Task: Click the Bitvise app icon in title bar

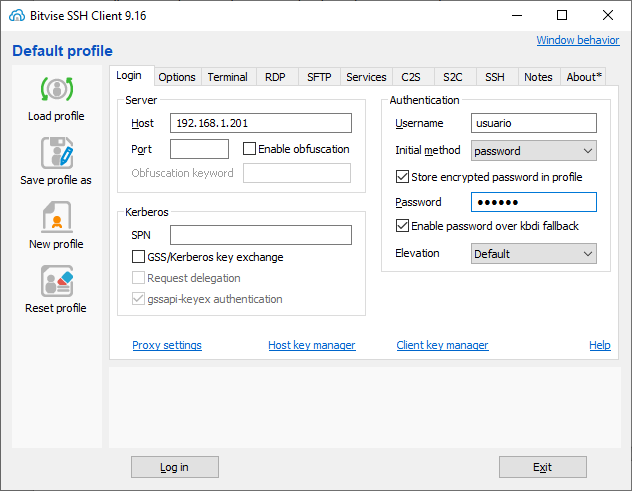Action: (x=17, y=15)
